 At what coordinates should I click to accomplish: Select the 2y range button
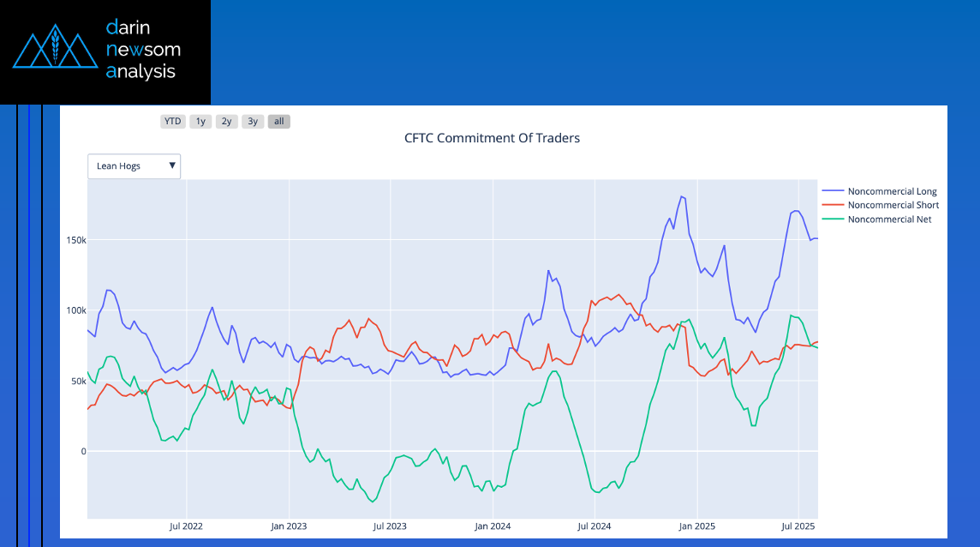click(227, 122)
